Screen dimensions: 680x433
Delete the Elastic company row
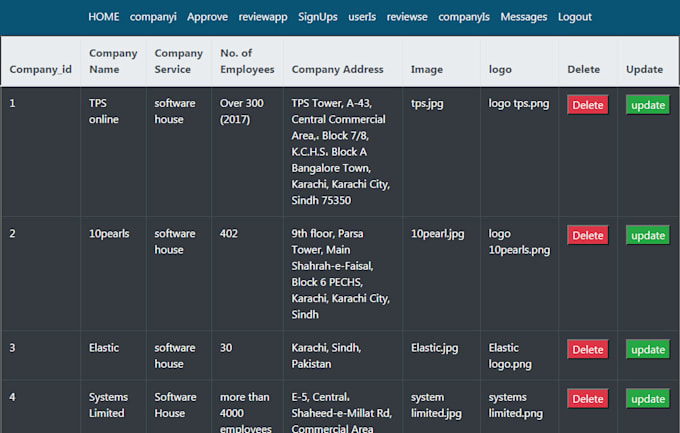click(x=587, y=350)
